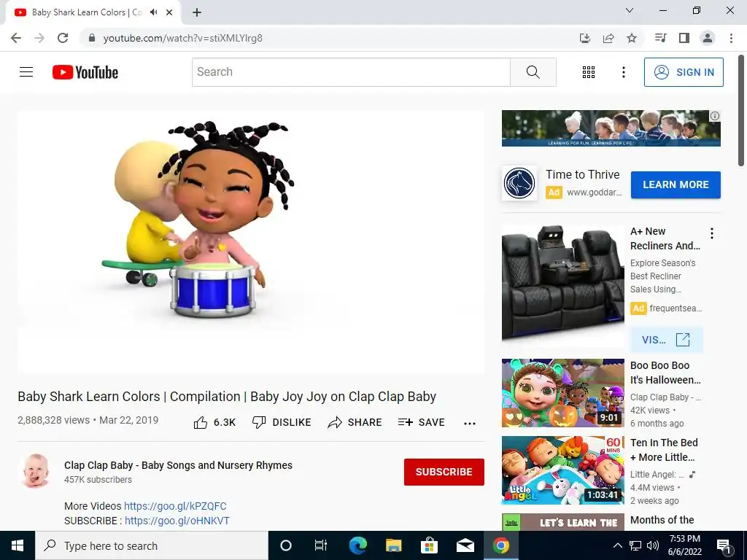Open Ten In The Bed video thumbnail

[x=562, y=470]
